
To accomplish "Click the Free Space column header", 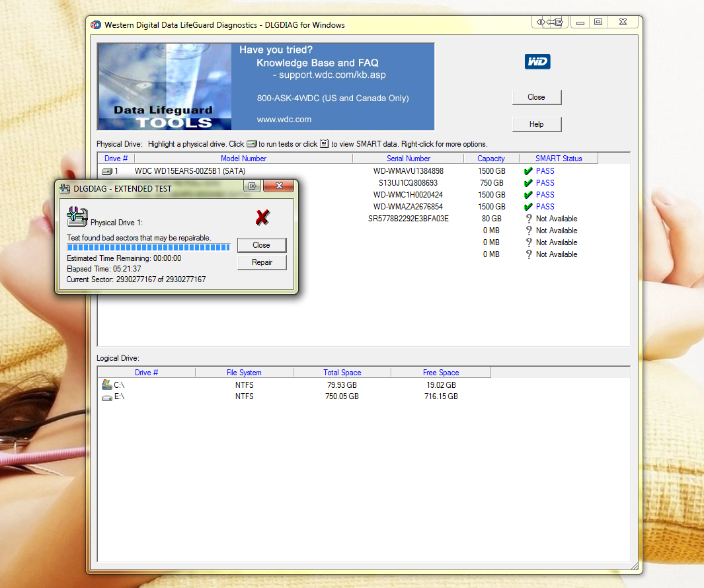I will point(441,373).
